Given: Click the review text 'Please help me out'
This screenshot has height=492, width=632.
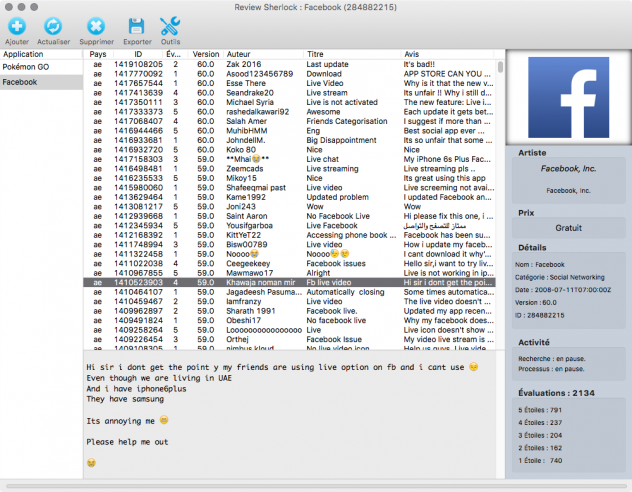Looking at the screenshot, I should (127, 442).
